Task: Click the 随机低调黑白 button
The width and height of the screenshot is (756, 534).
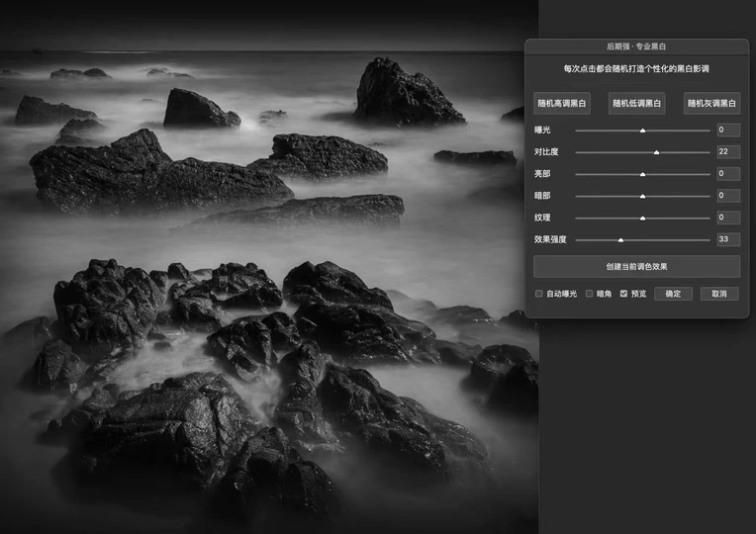Action: [x=637, y=104]
